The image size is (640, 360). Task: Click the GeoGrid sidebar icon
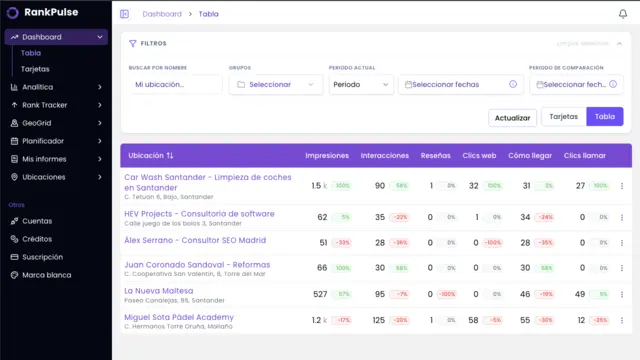(14, 123)
